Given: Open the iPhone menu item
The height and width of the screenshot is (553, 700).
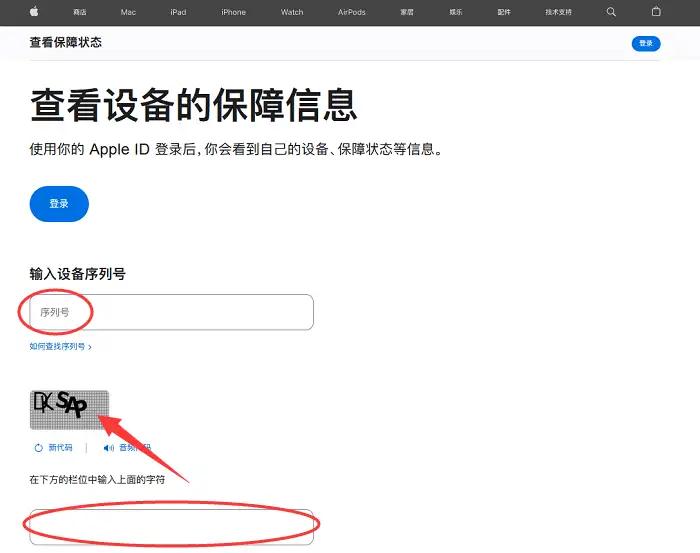Looking at the screenshot, I should tap(233, 12).
